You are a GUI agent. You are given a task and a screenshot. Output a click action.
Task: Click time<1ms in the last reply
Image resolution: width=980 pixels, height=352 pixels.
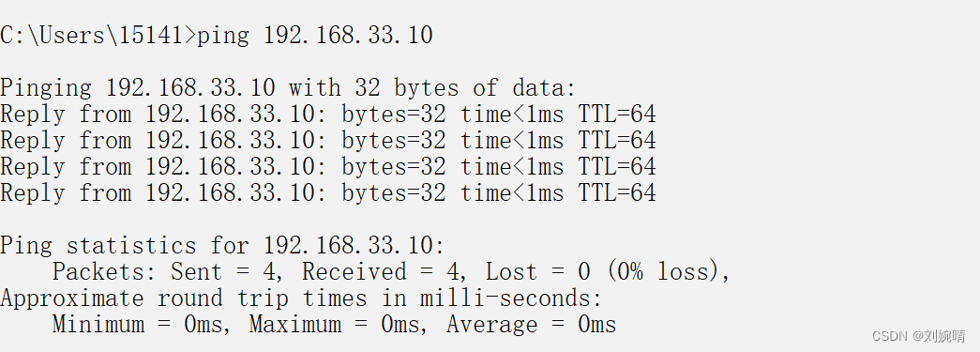click(512, 192)
